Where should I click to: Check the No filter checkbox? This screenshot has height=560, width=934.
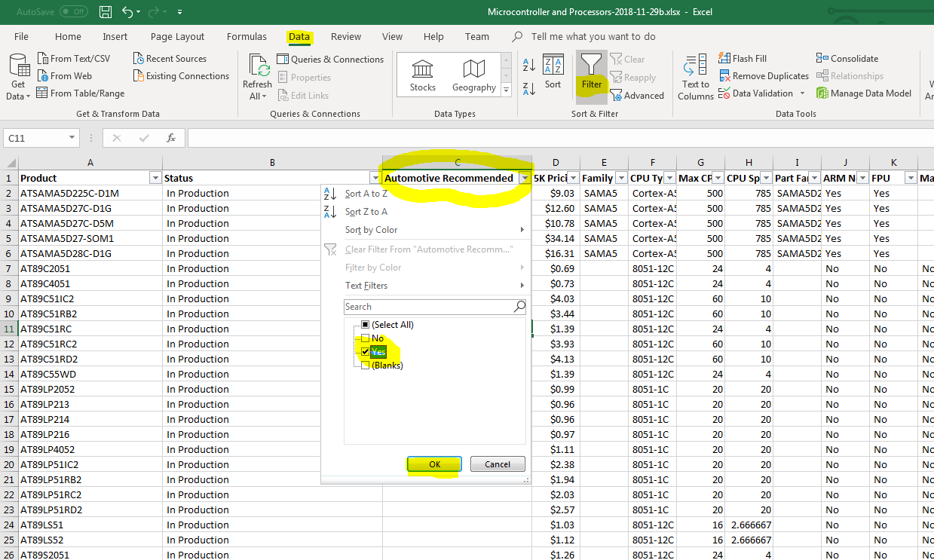coord(366,338)
